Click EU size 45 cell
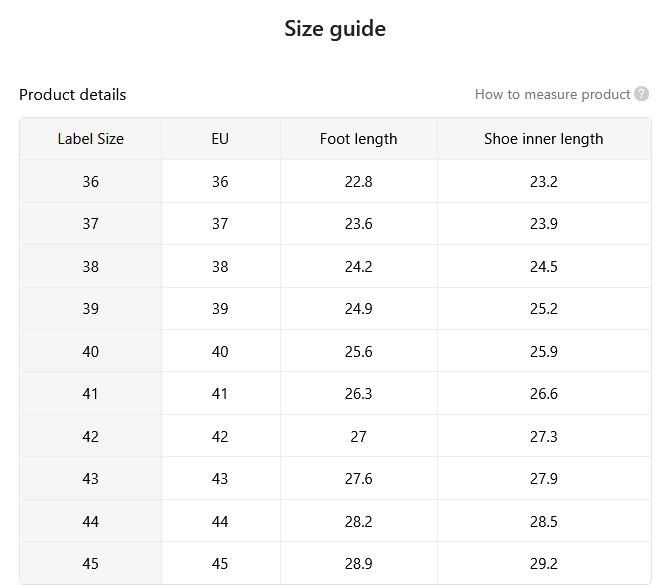Image resolution: width=657 pixels, height=588 pixels. click(x=220, y=563)
